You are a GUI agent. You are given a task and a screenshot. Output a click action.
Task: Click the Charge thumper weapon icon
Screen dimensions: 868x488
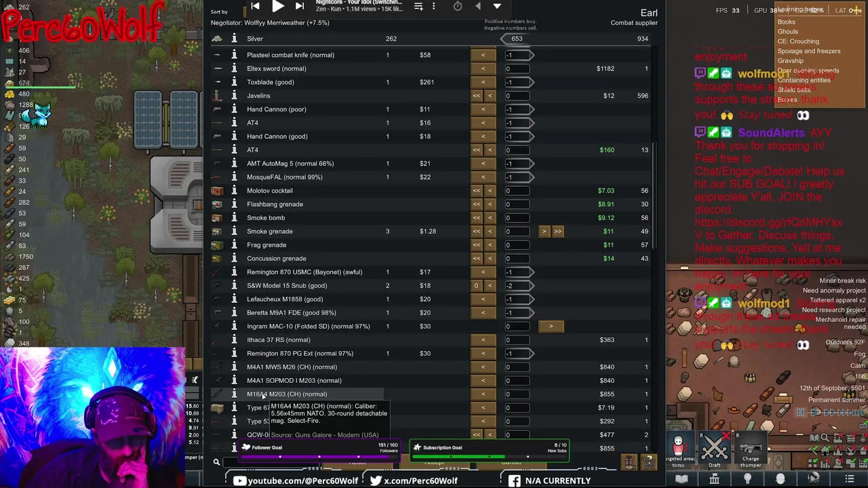click(x=750, y=447)
